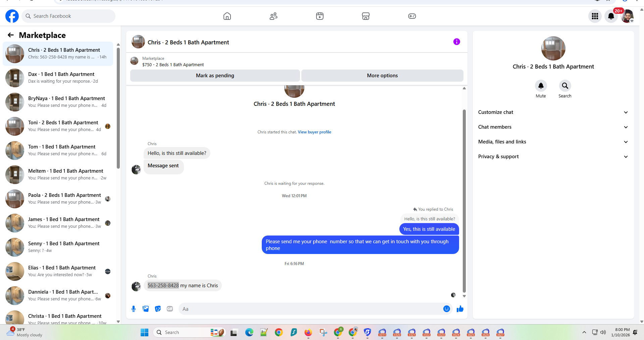Screen dimensions: 644x340
Task: Open conversation information purple icon
Action: pyautogui.click(x=456, y=42)
